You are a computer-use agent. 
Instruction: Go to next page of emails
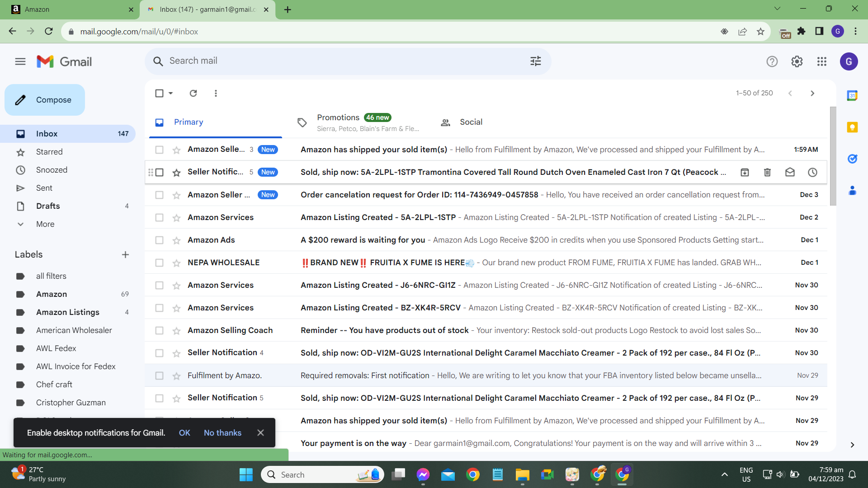812,93
